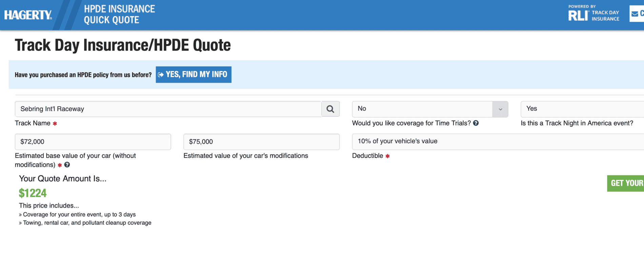The image size is (644, 277).
Task: Click 'Have you purchased an HPDE policy' text
Action: pos(83,75)
